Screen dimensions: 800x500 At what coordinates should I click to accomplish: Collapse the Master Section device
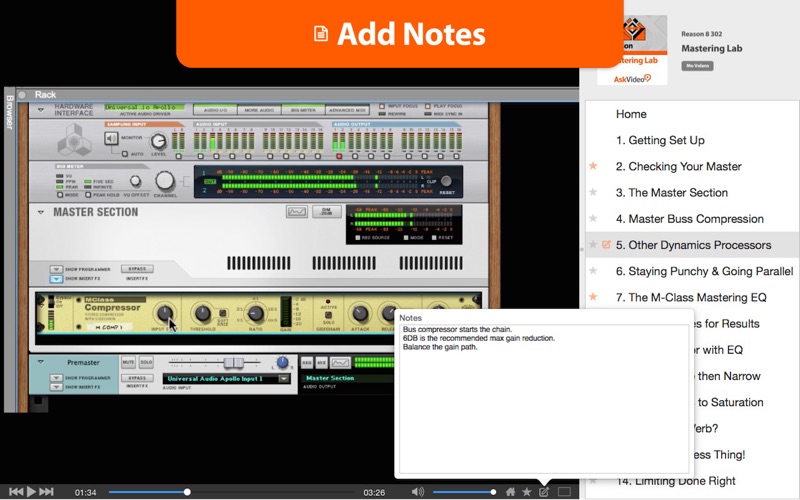coord(40,212)
